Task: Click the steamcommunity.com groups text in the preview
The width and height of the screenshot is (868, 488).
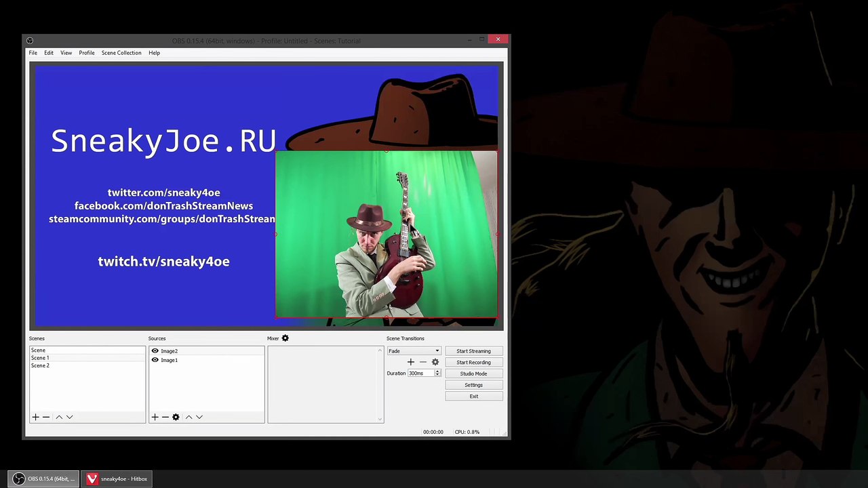Action: (x=162, y=219)
